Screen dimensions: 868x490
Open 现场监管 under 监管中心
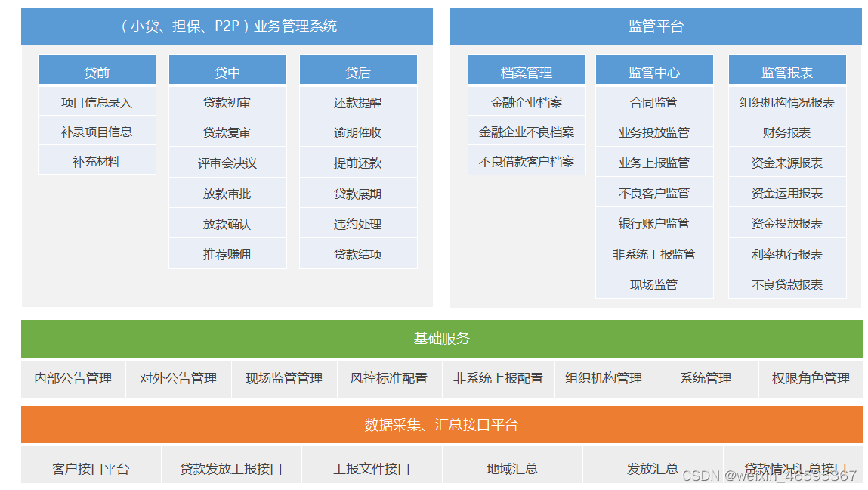(654, 284)
